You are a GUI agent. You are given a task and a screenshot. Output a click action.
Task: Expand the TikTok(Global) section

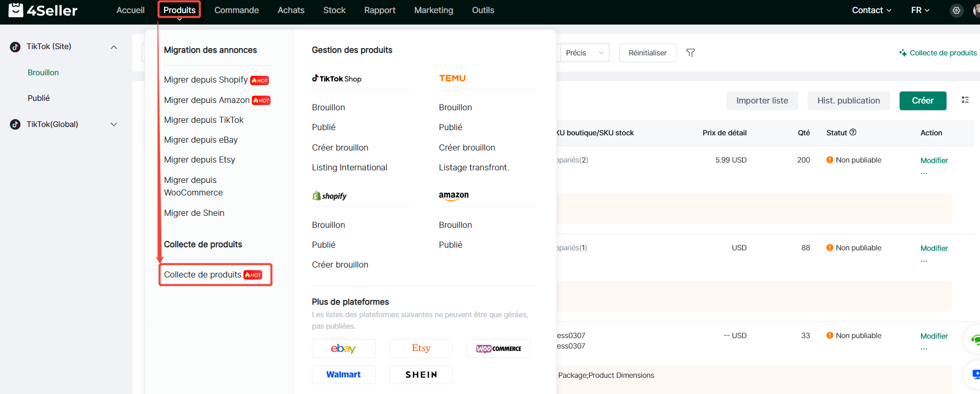pyautogui.click(x=114, y=124)
